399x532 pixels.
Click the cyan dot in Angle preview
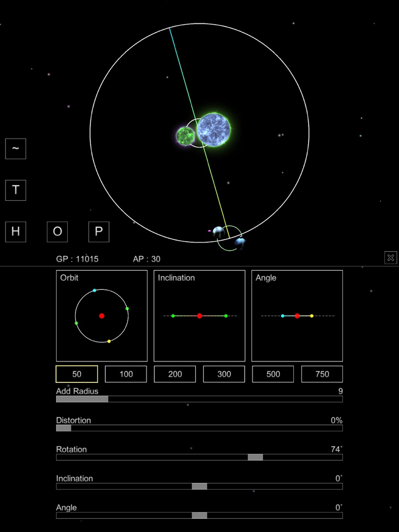[x=282, y=316]
